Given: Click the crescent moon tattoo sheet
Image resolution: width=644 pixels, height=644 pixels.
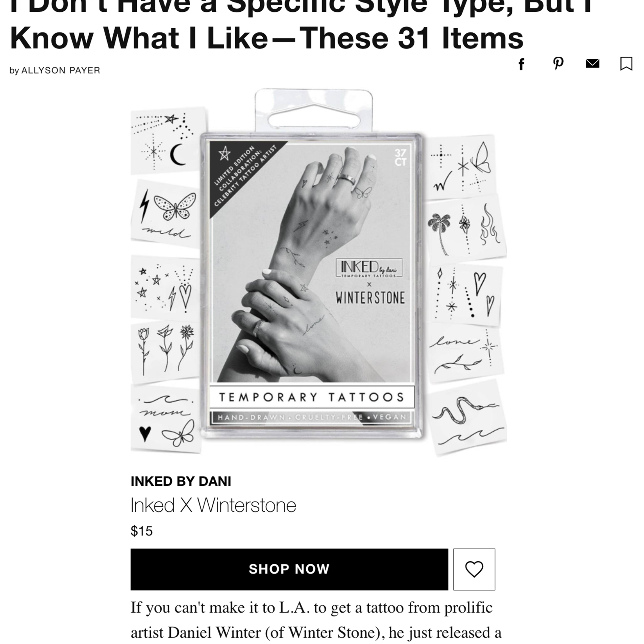Looking at the screenshot, I should coord(168,140).
